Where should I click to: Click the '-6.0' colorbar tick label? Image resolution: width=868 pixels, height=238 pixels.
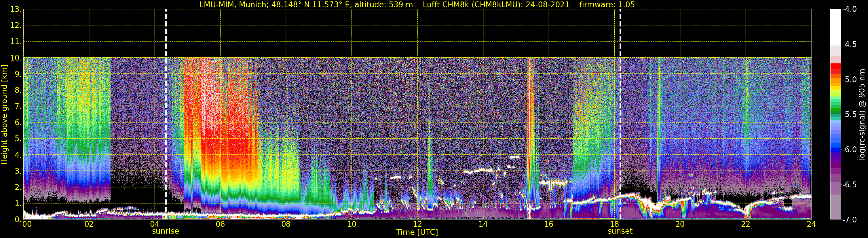tap(849, 150)
